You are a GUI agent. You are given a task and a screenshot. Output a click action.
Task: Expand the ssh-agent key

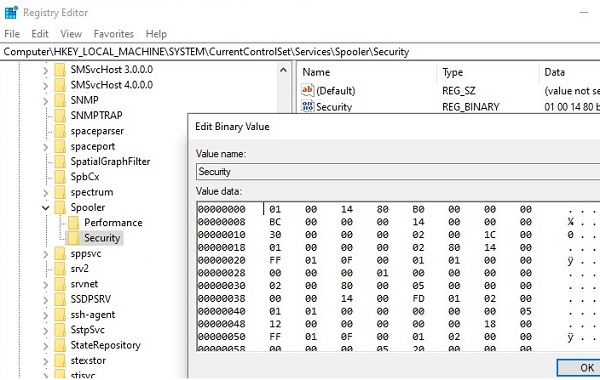tap(46, 316)
